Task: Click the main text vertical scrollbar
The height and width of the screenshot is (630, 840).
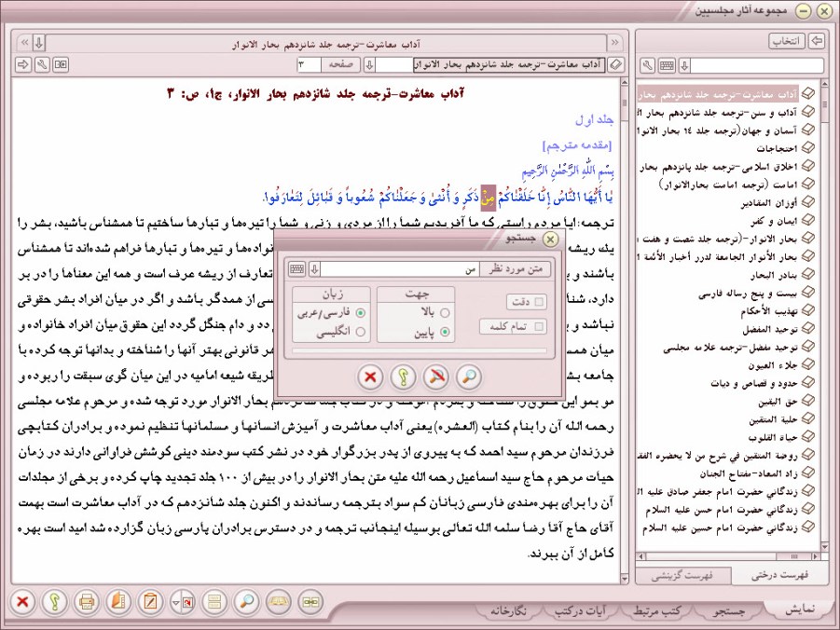Action: (x=624, y=331)
